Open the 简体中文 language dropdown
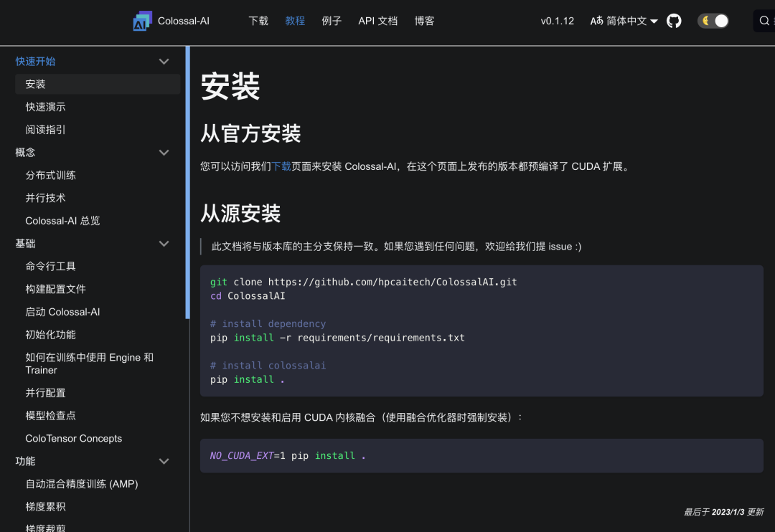775x532 pixels. pyautogui.click(x=624, y=21)
